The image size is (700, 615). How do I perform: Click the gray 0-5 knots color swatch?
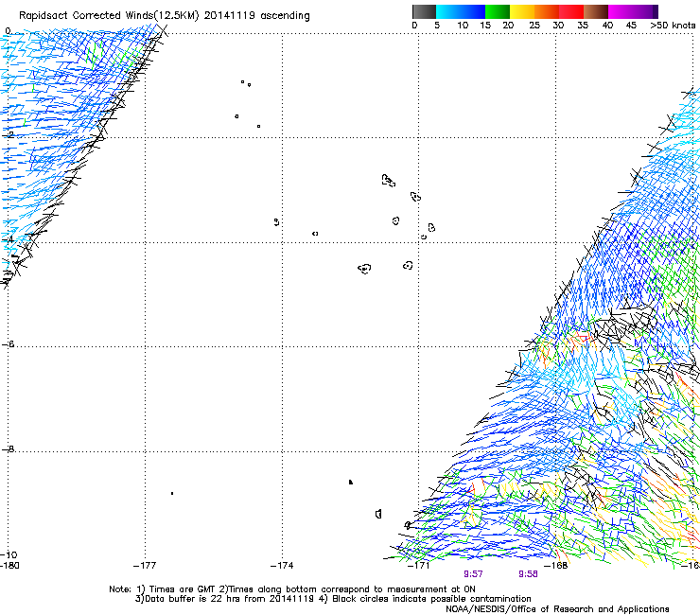coord(424,11)
